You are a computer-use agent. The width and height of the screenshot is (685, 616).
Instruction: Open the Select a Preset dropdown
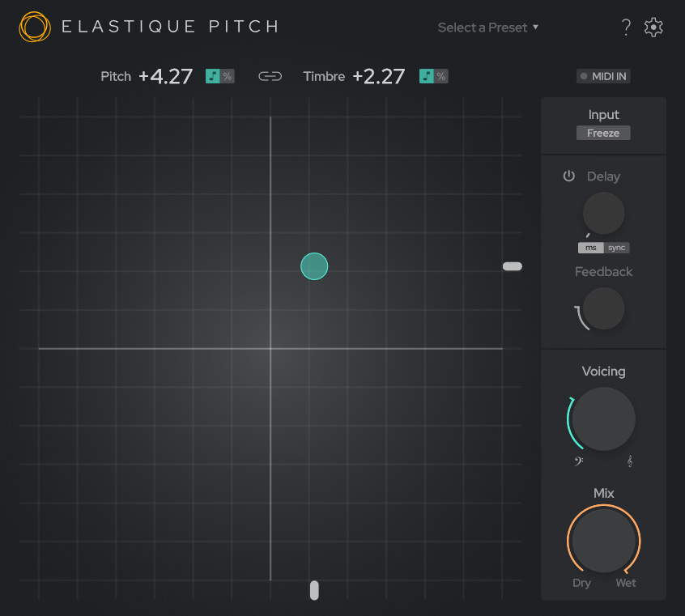(487, 27)
